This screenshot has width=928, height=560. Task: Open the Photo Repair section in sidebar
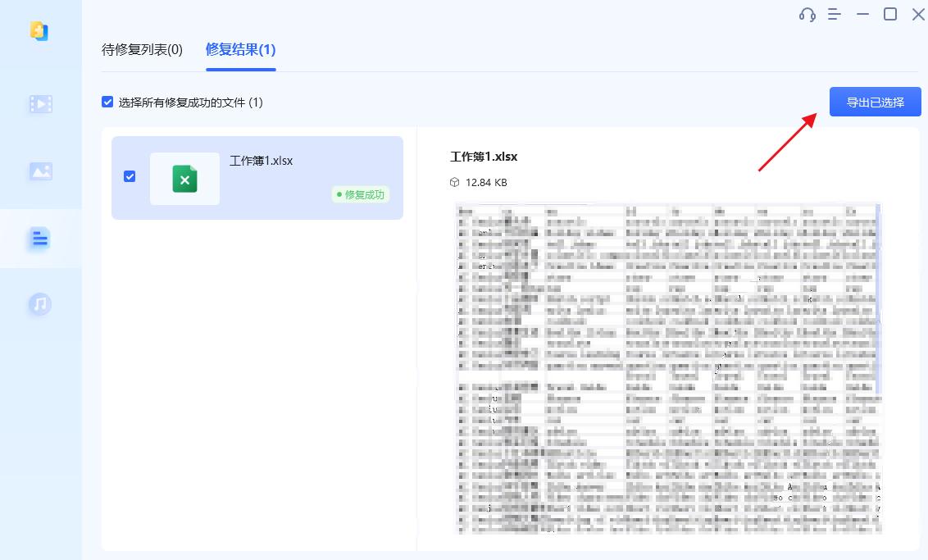pyautogui.click(x=41, y=171)
